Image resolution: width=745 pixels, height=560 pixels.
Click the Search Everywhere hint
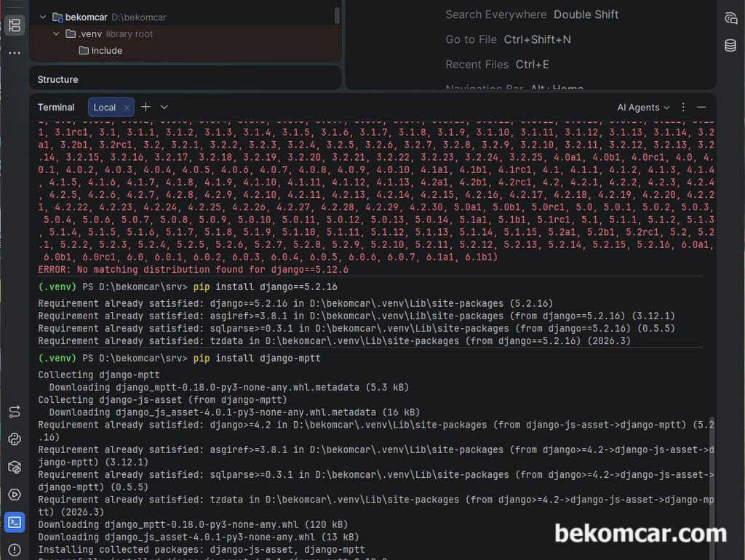532,15
